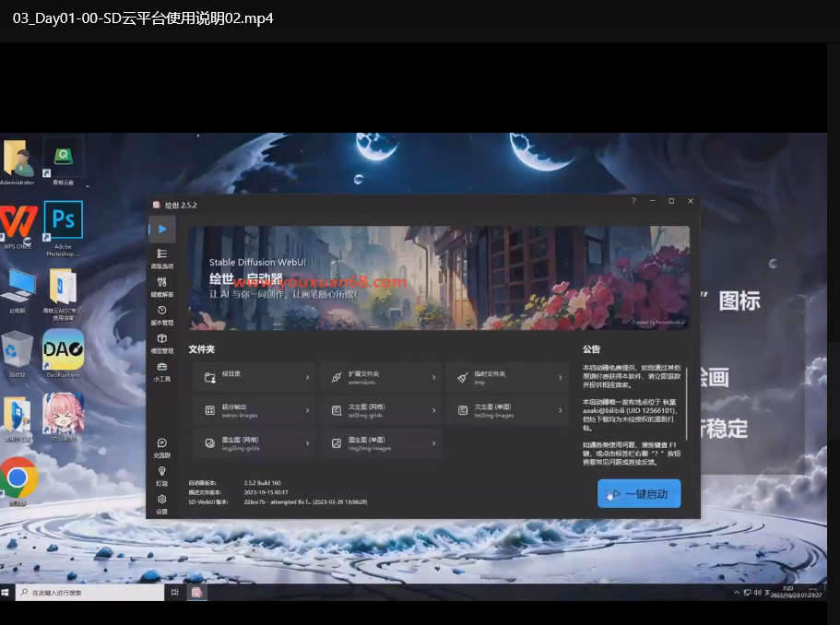Open the taskbar clock and date
The height and width of the screenshot is (625, 840).
pos(796,593)
